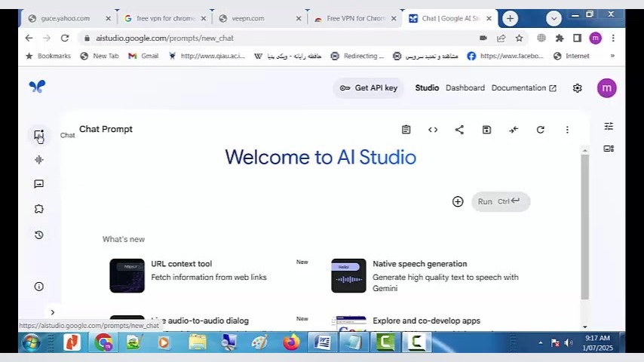Viewport: 644px width, 362px height.
Task: Open the Facebook bookmark
Action: coord(505,56)
